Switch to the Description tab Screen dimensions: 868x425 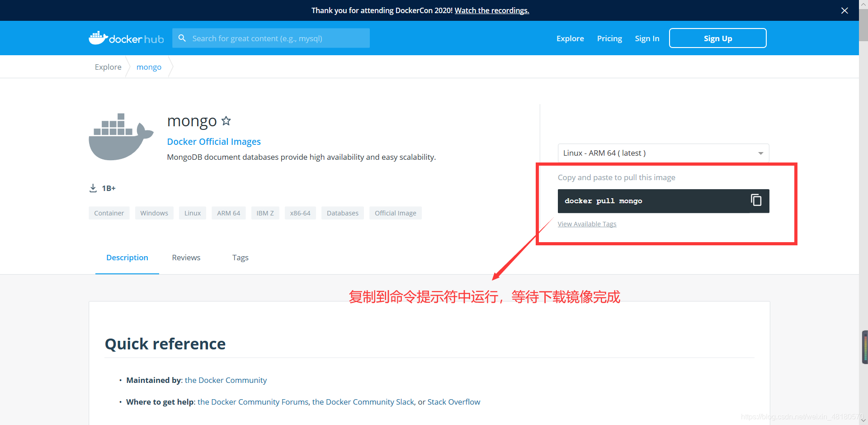pyautogui.click(x=127, y=258)
